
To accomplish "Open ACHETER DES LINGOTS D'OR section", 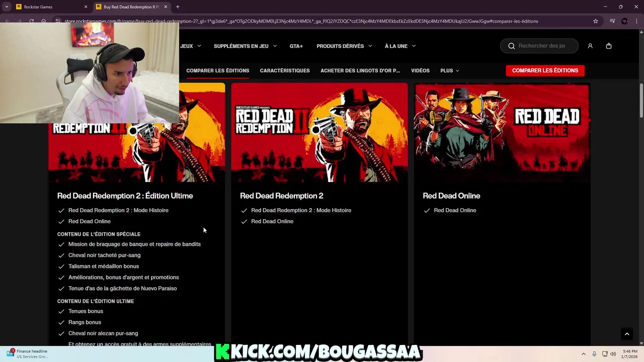I will coord(360,70).
